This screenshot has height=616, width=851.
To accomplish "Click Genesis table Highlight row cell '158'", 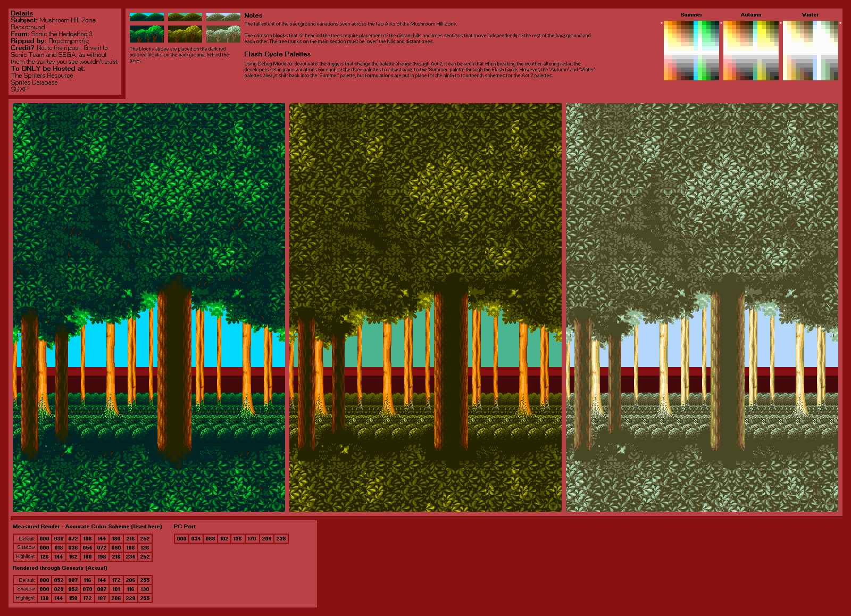I will 73,598.
